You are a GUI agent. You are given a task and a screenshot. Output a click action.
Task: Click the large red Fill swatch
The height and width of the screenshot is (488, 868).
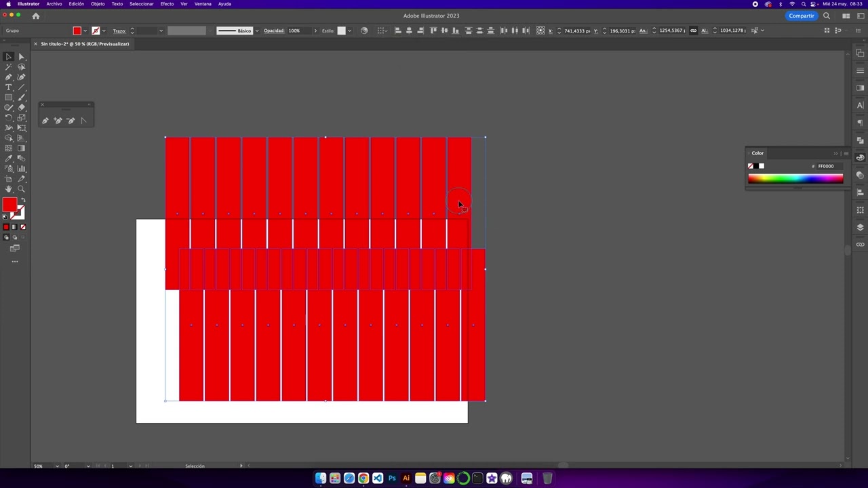[x=9, y=205]
